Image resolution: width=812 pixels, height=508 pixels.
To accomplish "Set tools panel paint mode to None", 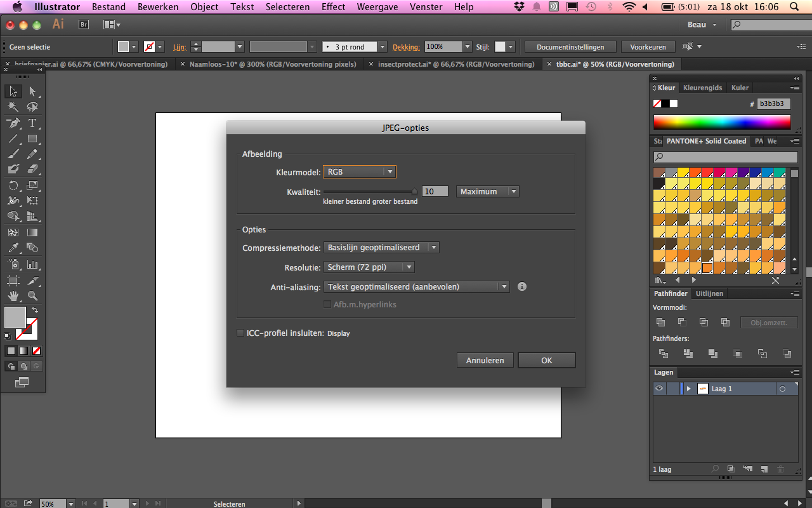I will pos(37,351).
